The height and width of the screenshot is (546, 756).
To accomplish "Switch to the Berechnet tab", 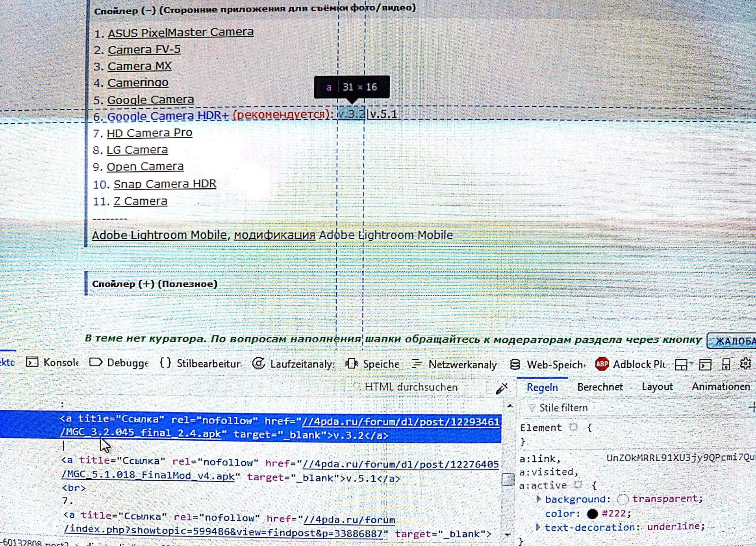I will tap(600, 387).
